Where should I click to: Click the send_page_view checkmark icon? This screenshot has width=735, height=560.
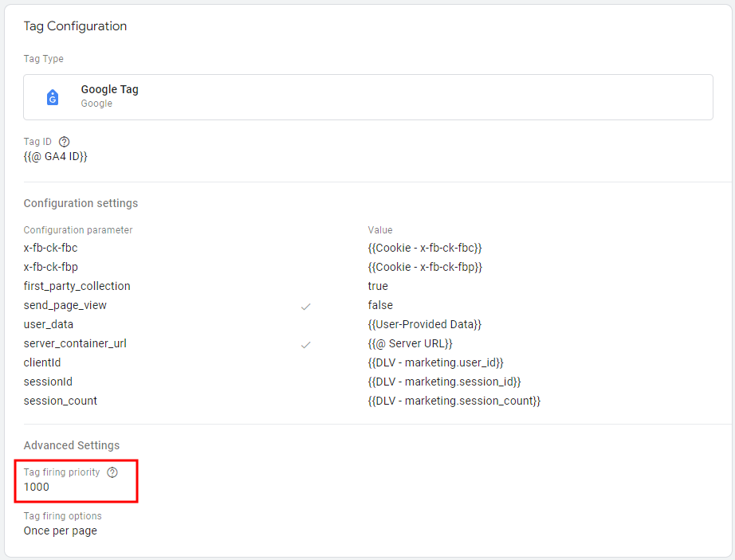(305, 307)
